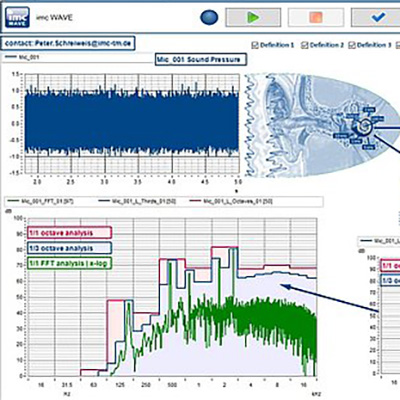Viewport: 400px width, 400px height.
Task: Click the 2.0 tick on waveform time axis
Action: click(38, 182)
